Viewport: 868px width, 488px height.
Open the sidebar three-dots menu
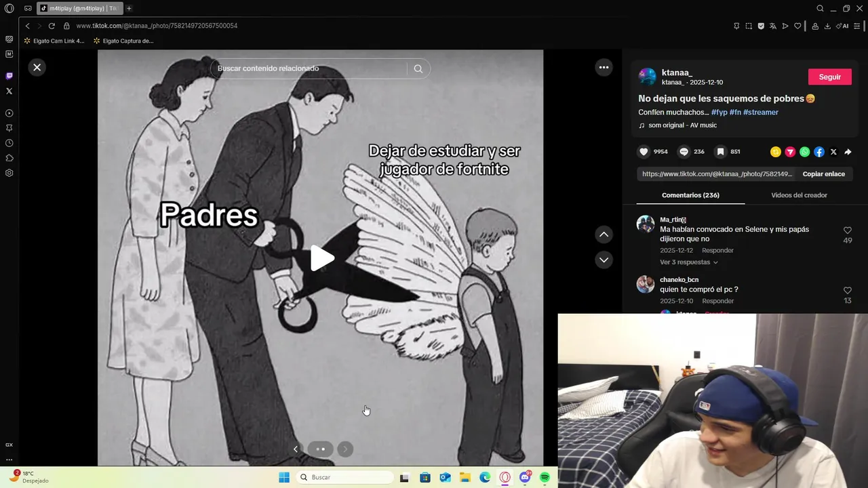pos(9,460)
